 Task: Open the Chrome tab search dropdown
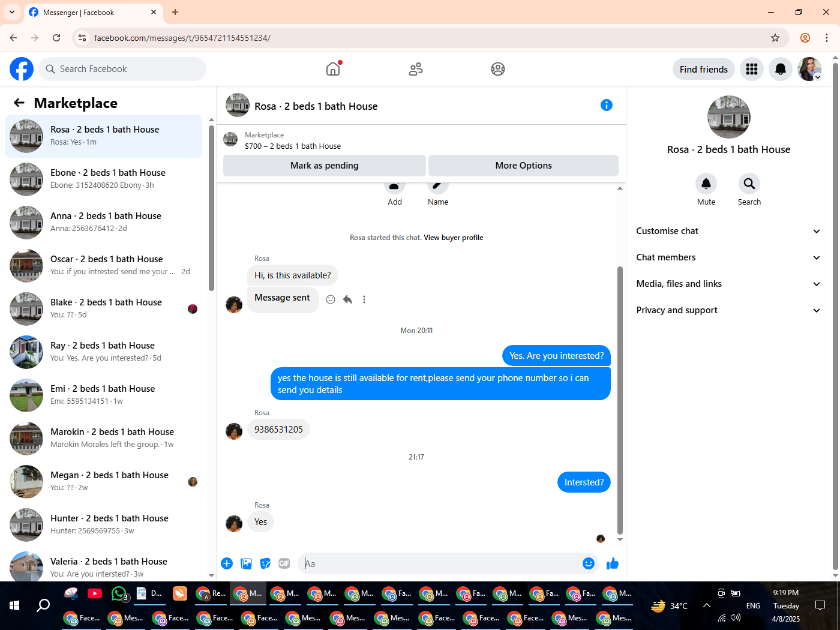click(12, 12)
